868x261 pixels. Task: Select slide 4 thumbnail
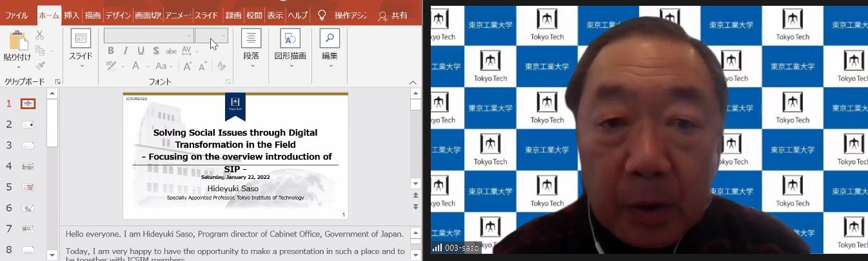(x=28, y=166)
